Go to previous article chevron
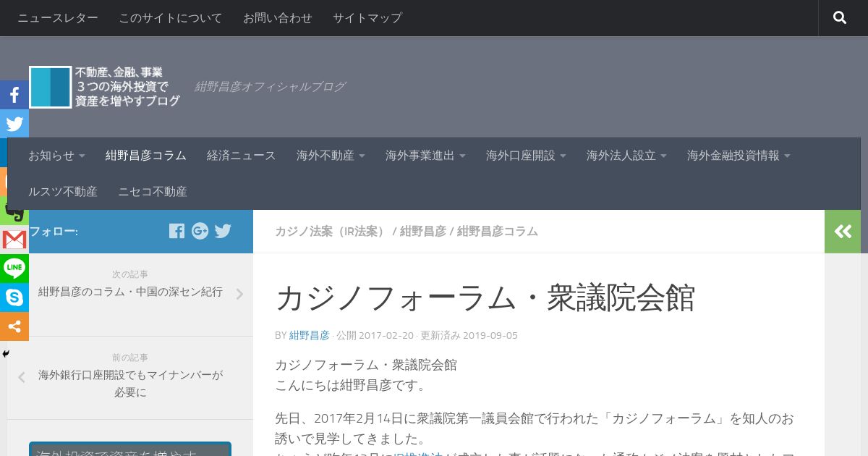Screen dimensions: 868x456 (x=21, y=377)
